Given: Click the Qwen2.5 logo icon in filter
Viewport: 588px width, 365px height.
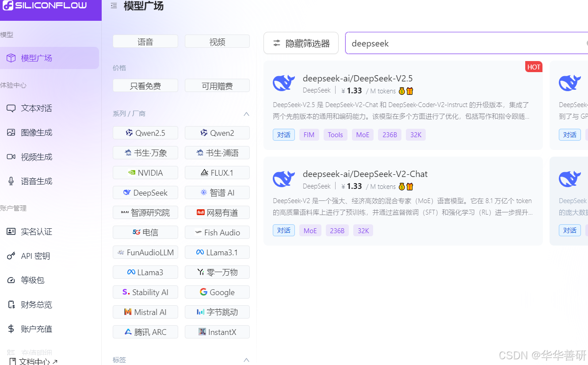Looking at the screenshot, I should click(x=129, y=133).
